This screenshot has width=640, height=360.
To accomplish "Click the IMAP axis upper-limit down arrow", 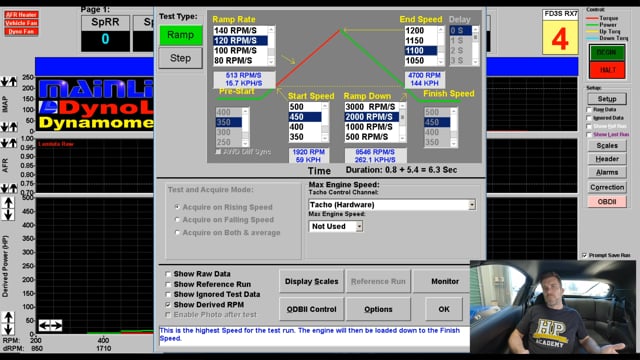I will click(4, 82).
